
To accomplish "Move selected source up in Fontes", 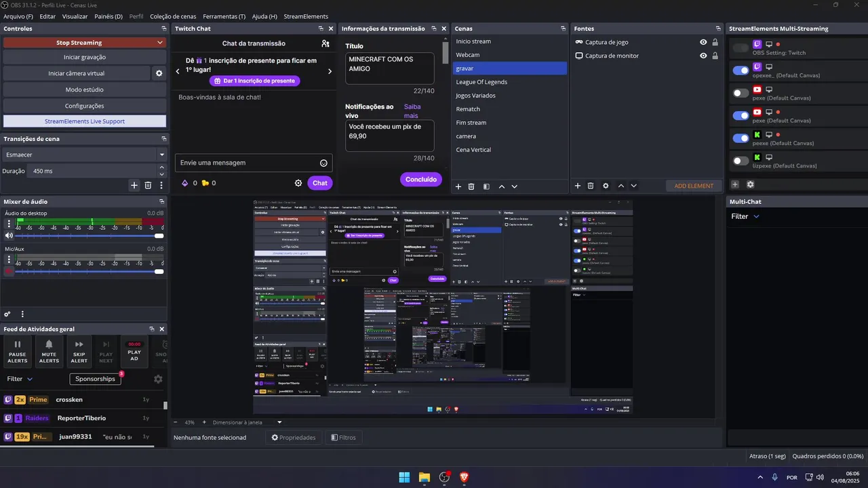I will tap(621, 186).
